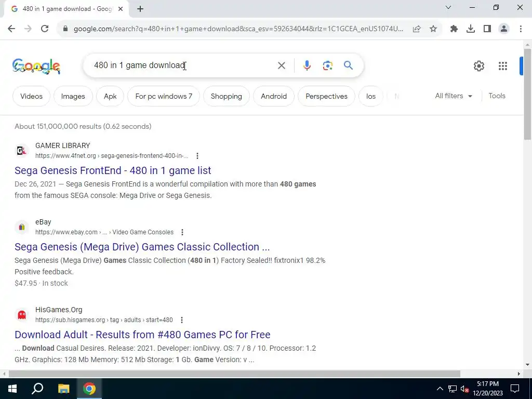Click the horizontal scrollbar thumb
The height and width of the screenshot is (399, 532).
click(234, 374)
